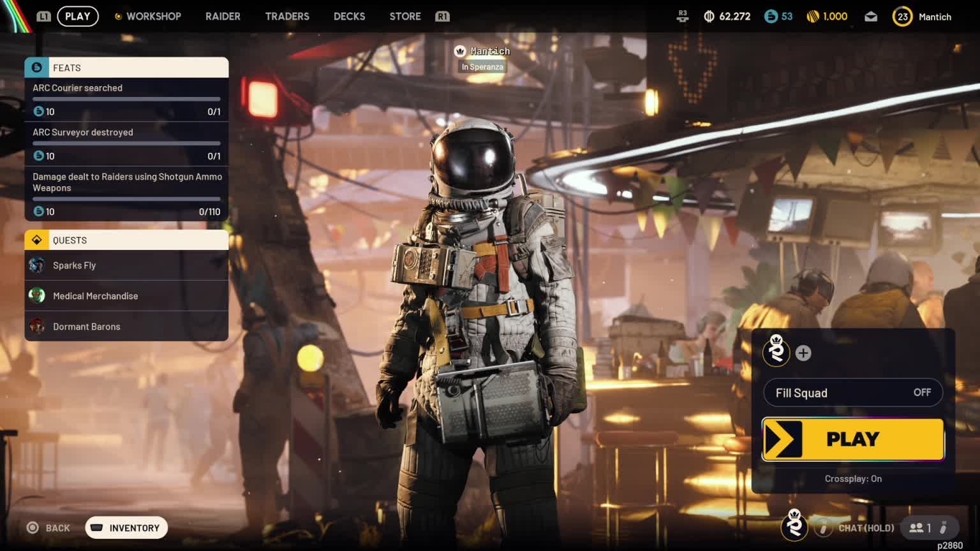
Task: Open the mail inbox envelope icon
Action: click(x=871, y=17)
